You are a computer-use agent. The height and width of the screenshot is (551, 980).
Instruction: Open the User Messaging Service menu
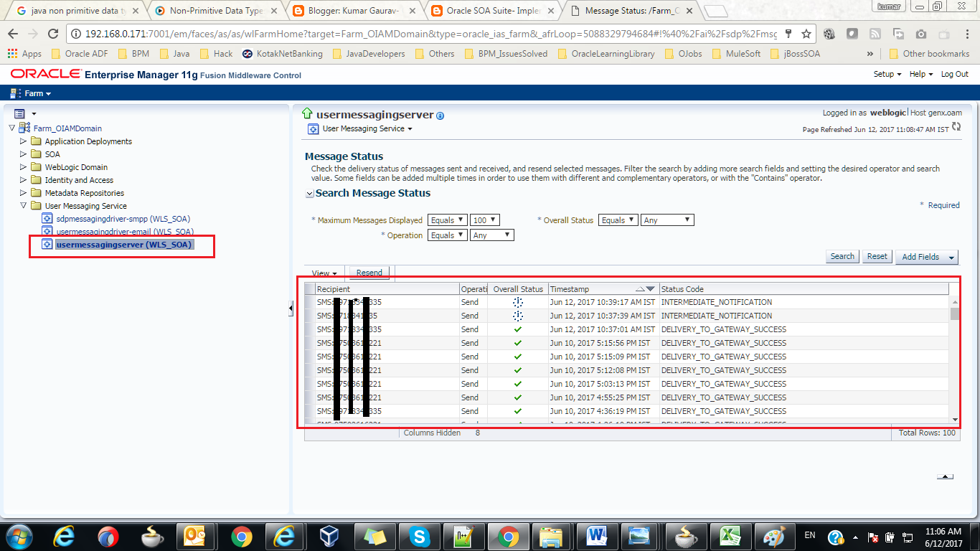(x=367, y=129)
